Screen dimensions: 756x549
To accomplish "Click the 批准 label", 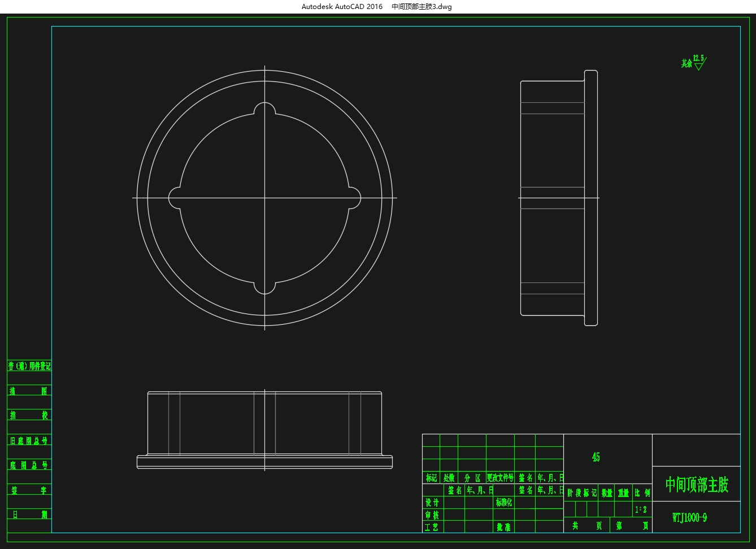I will [504, 527].
